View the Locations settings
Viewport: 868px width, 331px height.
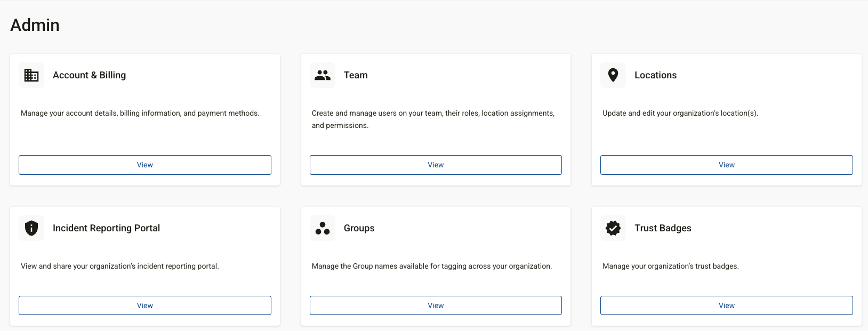[x=726, y=165]
